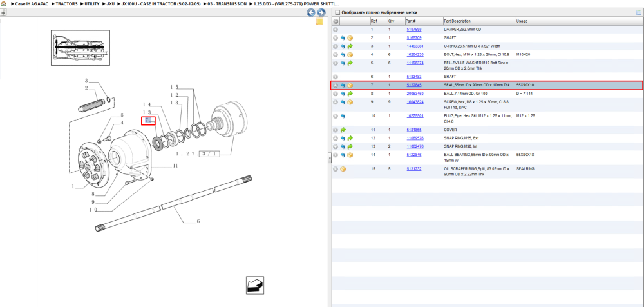This screenshot has height=307, width=644.
Task: Open part number 20063460 link
Action: coord(415,94)
